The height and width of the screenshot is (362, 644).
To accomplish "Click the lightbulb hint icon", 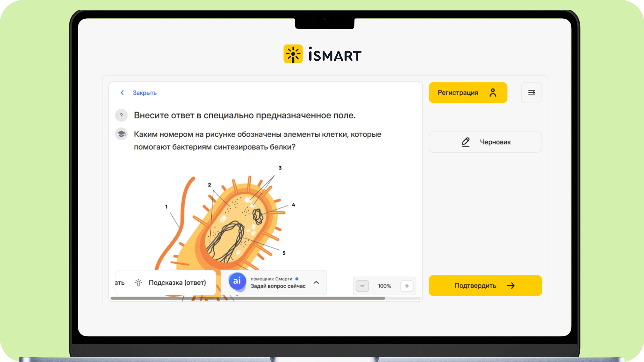I will (x=138, y=283).
